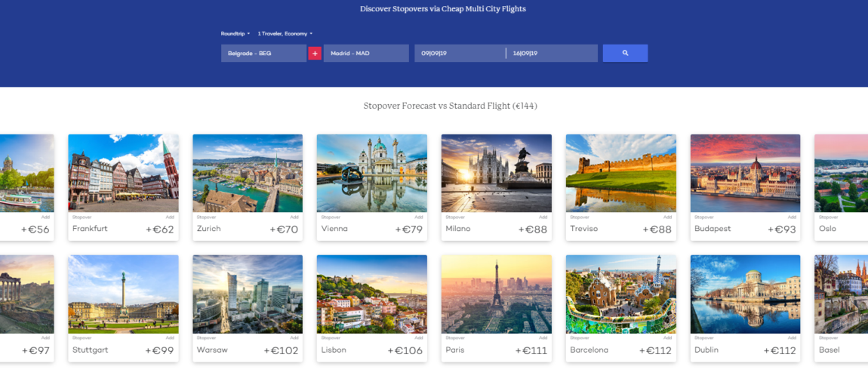This screenshot has height=370, width=868.
Task: Click Add on the Stuttgart card
Action: click(170, 338)
